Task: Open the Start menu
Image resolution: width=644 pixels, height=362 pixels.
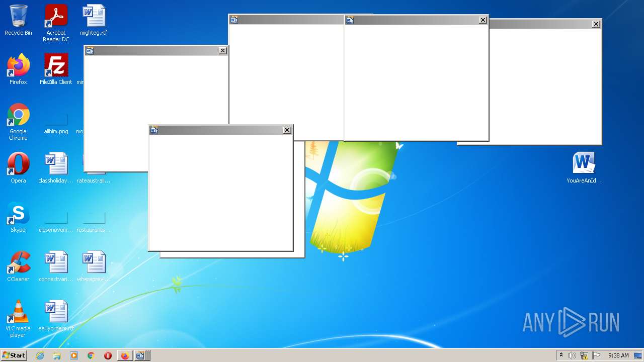Action: 14,355
